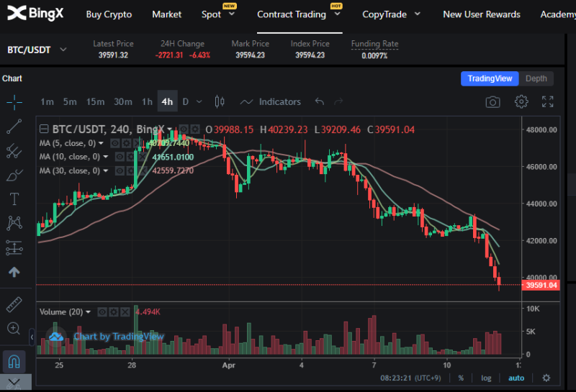Collapse the indicator legend box
Viewport: 576px width, 392px height.
[x=44, y=129]
